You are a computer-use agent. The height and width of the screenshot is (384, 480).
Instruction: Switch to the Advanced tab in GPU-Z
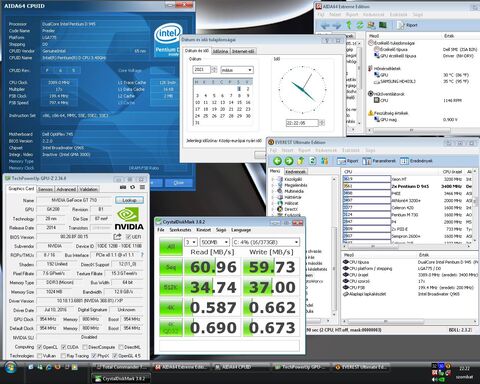pos(66,189)
